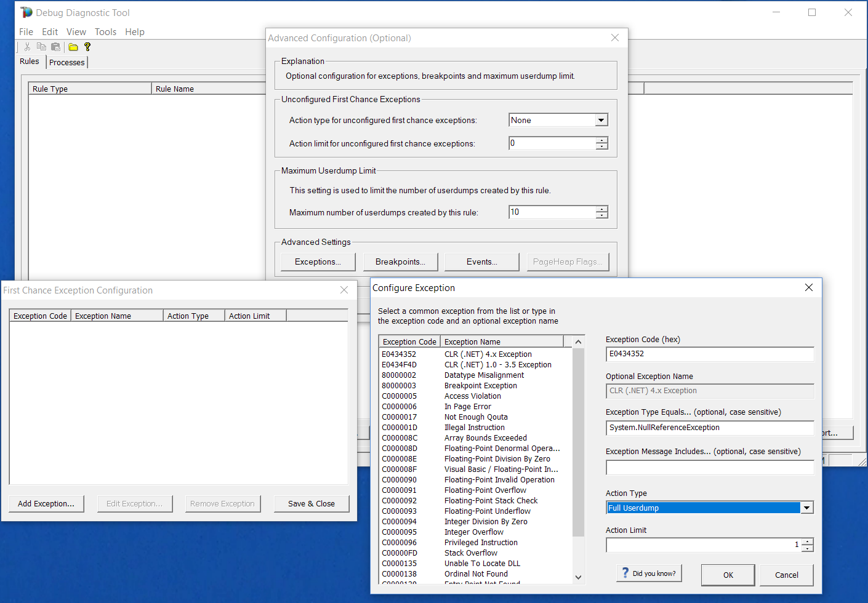The image size is (868, 603).
Task: Close the Configure Exception dialog
Action: point(809,287)
